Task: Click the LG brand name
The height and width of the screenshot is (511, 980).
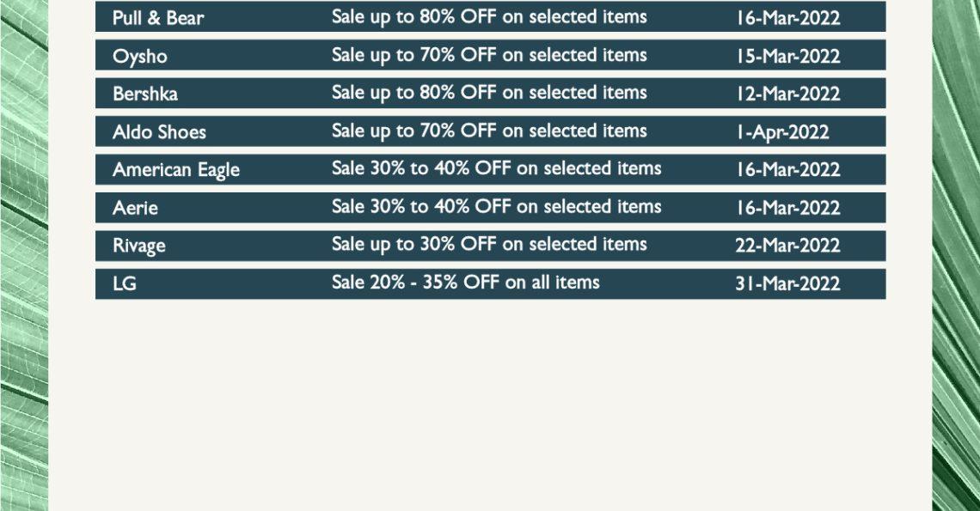Action: pyautogui.click(x=125, y=283)
